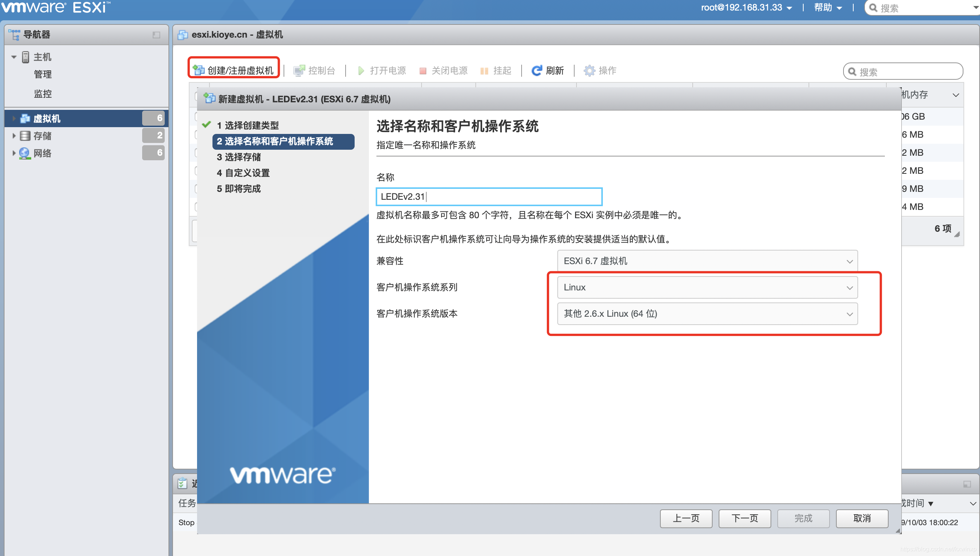This screenshot has width=980, height=556.
Task: Click the 存储 storage icon in navigator
Action: (x=25, y=136)
